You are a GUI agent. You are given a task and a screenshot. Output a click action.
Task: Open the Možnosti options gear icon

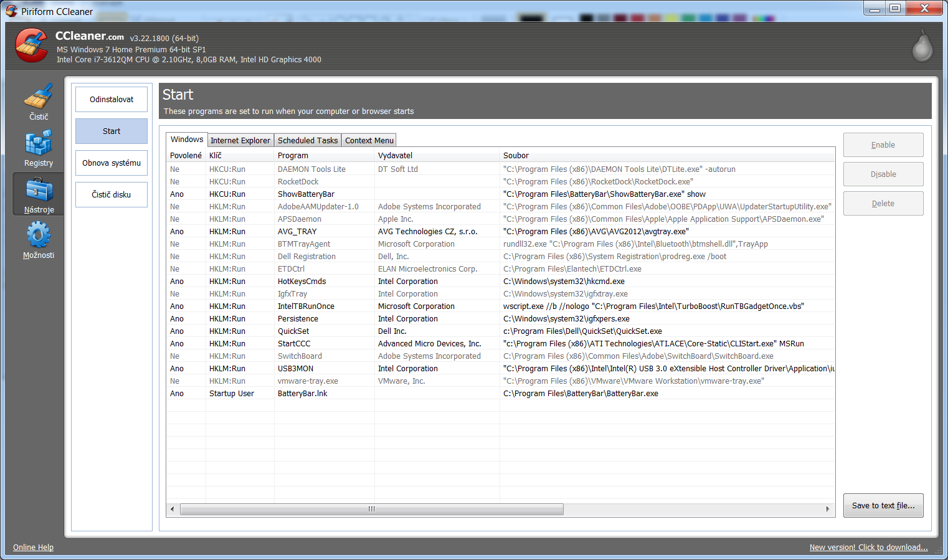(x=39, y=235)
